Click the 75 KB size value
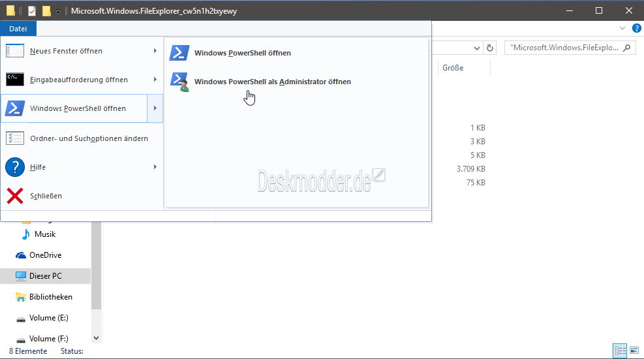Viewport: 644px width, 359px height. click(x=476, y=183)
